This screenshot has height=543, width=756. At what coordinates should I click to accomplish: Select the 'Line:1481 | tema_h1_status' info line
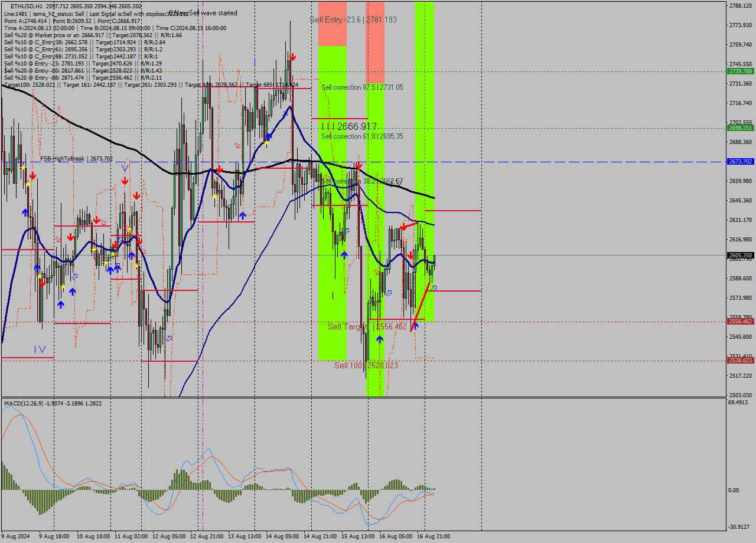pos(96,13)
